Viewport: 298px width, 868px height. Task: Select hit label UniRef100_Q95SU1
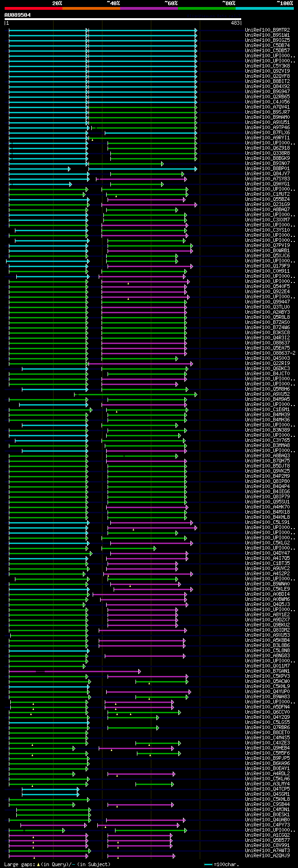(x=267, y=502)
